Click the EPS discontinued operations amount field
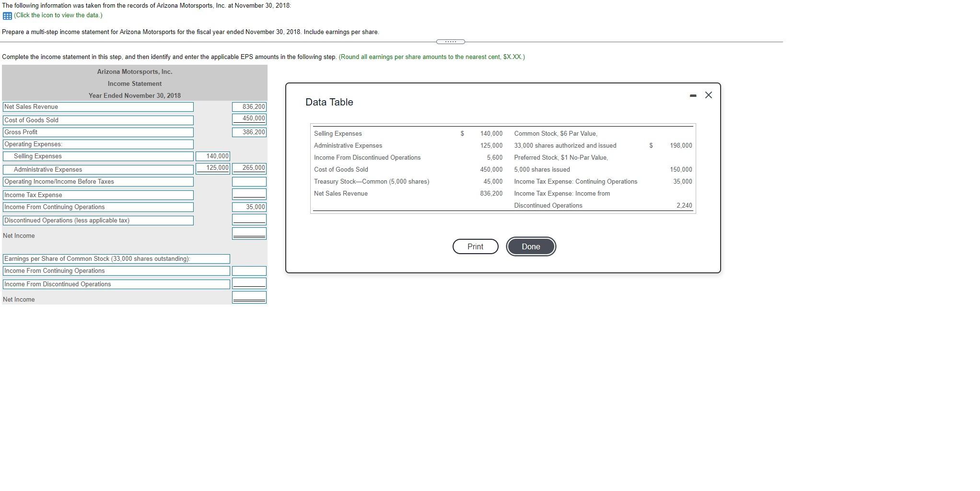The width and height of the screenshot is (980, 491). pyautogui.click(x=249, y=283)
